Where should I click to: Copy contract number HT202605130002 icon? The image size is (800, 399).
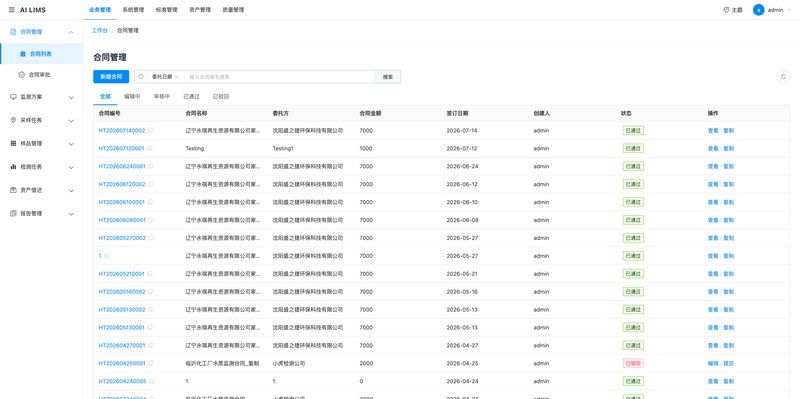[151, 310]
